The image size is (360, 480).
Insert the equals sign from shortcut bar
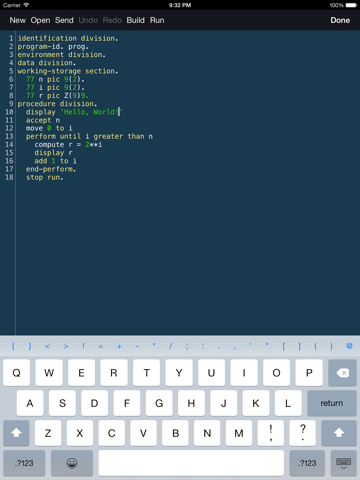coord(101,346)
